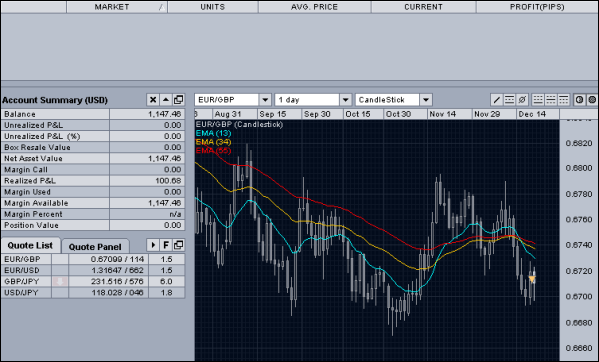Click the EMA (34) legend label
Screen dimensions: 599x362
click(x=213, y=142)
